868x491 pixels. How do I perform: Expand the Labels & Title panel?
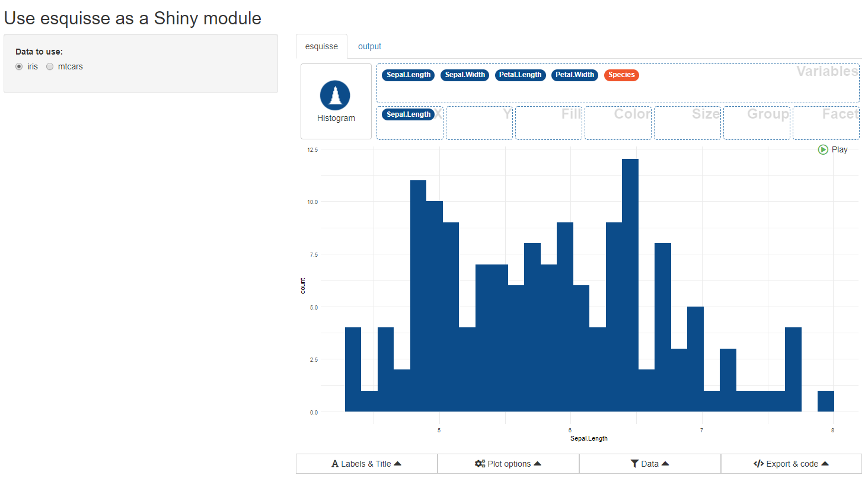tap(366, 464)
